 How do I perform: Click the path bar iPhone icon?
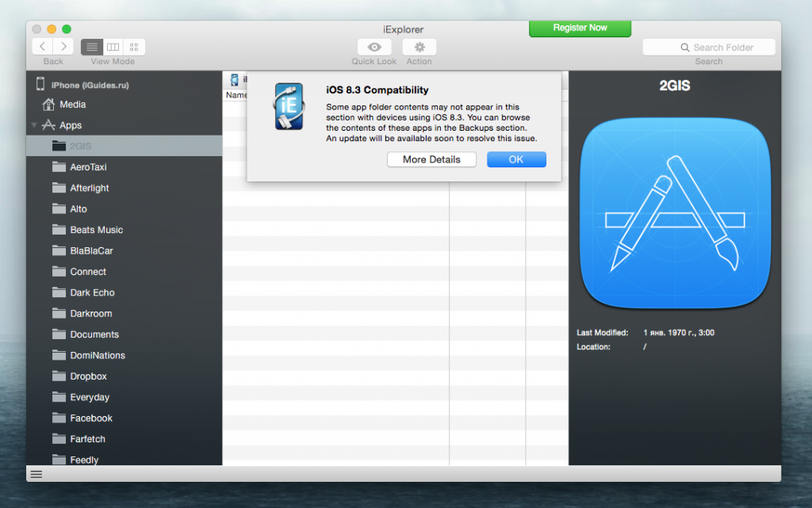pyautogui.click(x=235, y=80)
